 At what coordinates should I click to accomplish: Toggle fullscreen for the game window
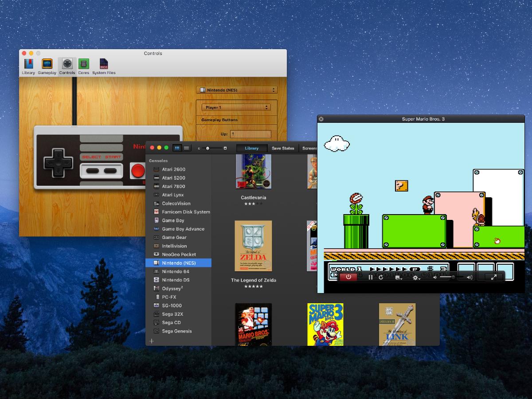[494, 277]
